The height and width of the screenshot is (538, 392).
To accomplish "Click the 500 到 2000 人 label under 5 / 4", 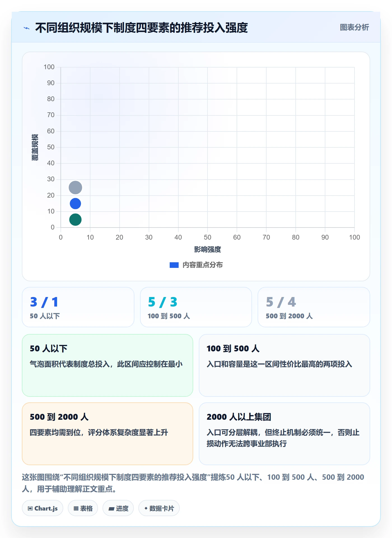I will pos(289,316).
